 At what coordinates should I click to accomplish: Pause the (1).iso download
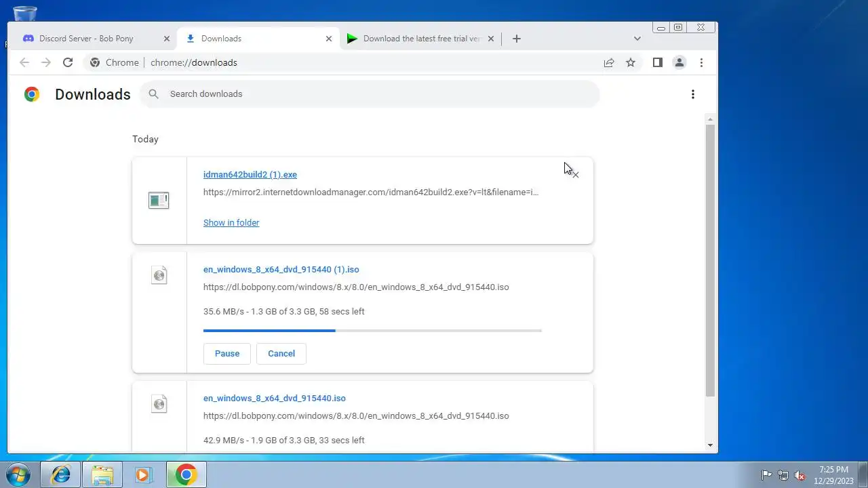point(227,353)
